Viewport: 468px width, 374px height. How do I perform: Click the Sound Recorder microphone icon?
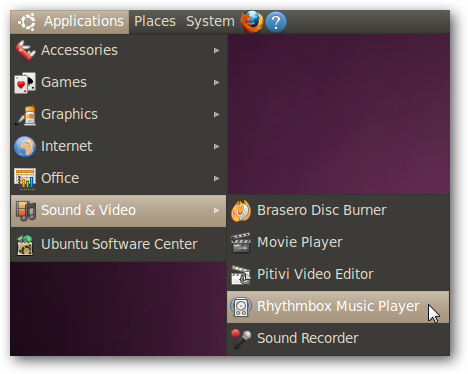[241, 339]
